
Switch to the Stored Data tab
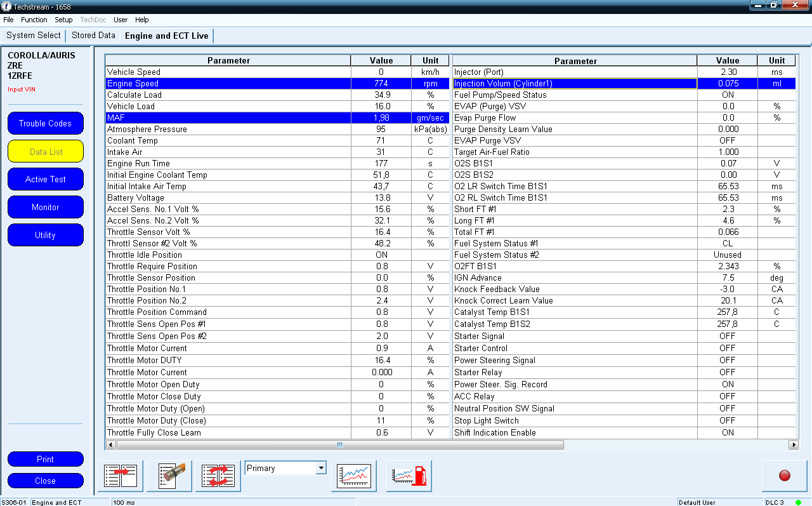tap(93, 36)
